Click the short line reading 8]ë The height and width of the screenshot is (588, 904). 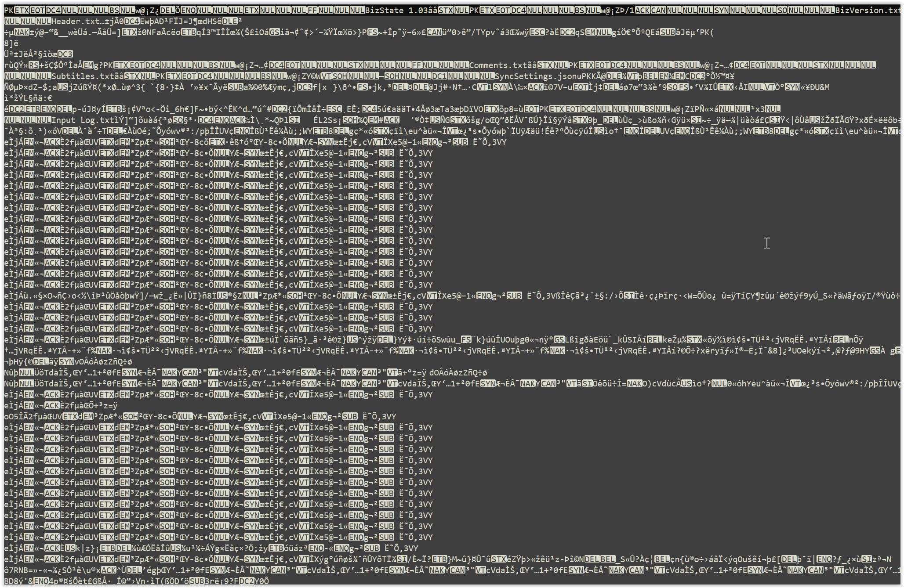pos(11,43)
